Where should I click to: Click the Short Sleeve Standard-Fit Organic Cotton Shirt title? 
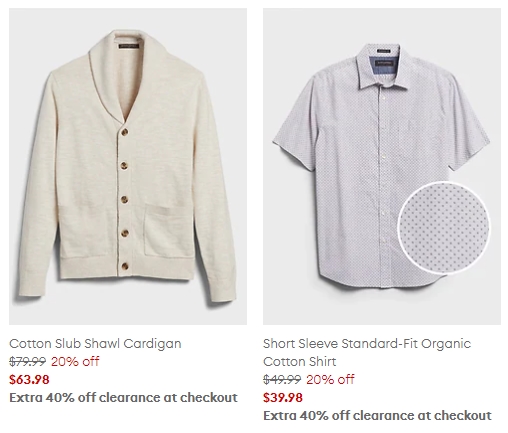click(x=367, y=352)
